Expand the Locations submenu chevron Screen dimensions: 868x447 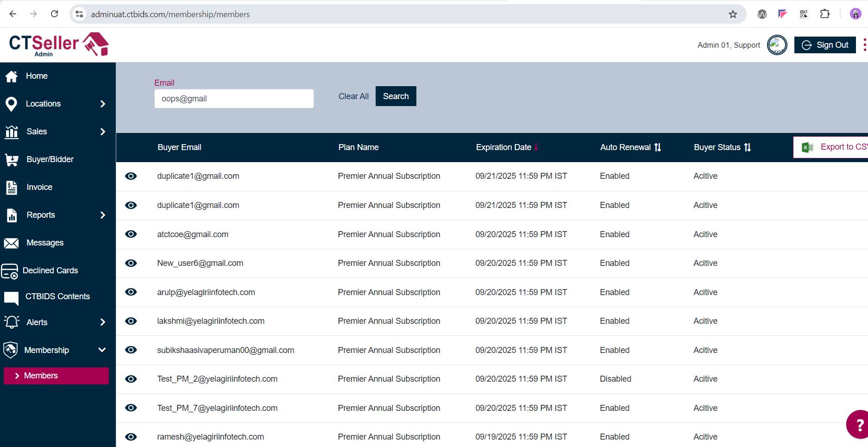(x=103, y=104)
